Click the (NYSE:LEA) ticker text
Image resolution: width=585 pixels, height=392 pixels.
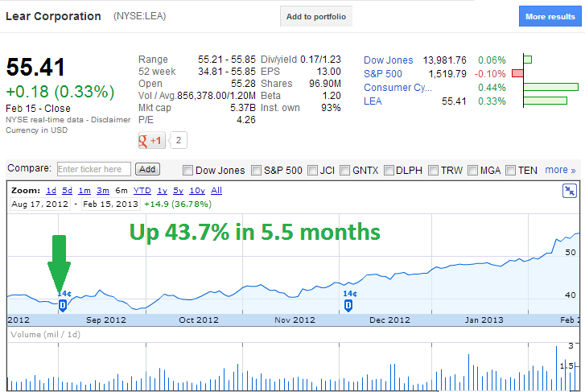[x=139, y=16]
